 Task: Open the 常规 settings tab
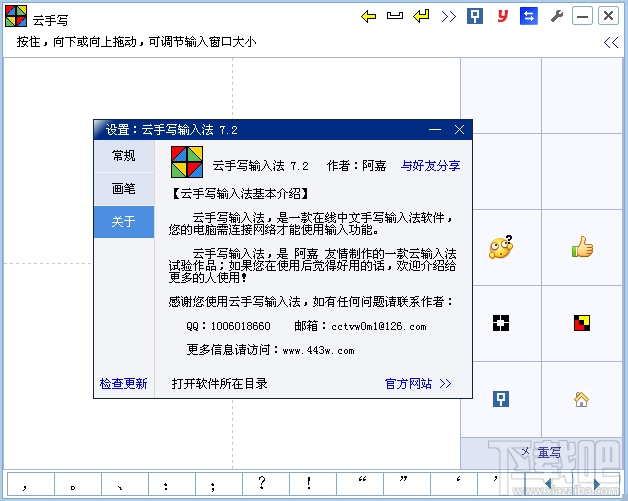[x=124, y=156]
